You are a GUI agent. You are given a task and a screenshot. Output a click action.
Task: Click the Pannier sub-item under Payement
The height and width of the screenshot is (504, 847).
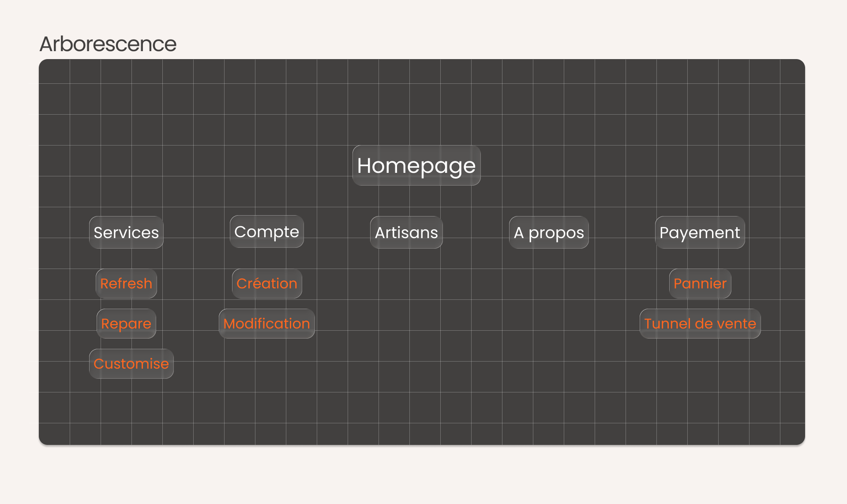pos(700,284)
